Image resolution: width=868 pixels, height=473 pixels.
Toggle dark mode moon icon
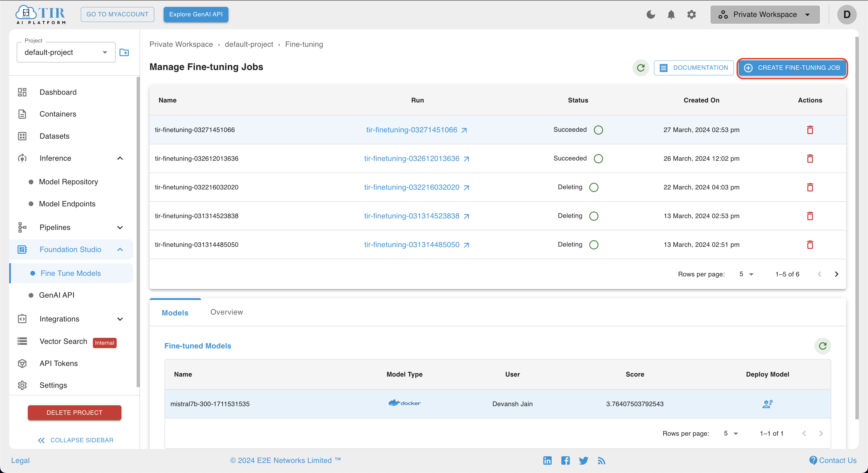pyautogui.click(x=651, y=14)
